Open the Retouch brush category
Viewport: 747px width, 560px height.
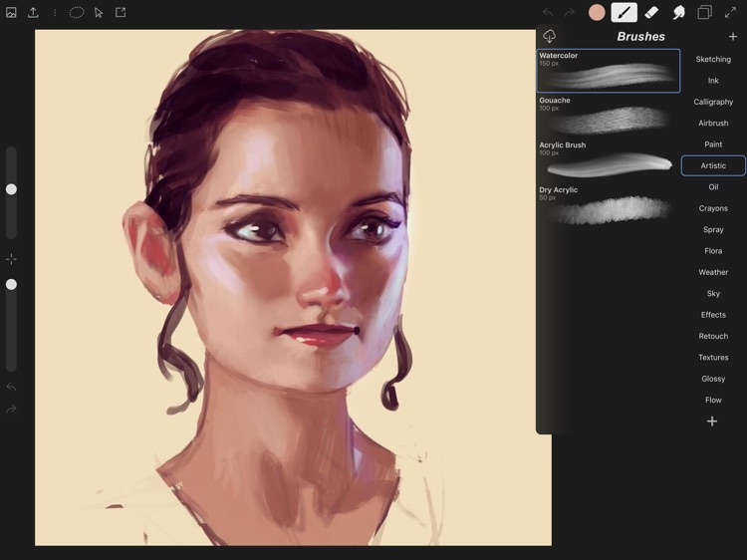(x=713, y=336)
